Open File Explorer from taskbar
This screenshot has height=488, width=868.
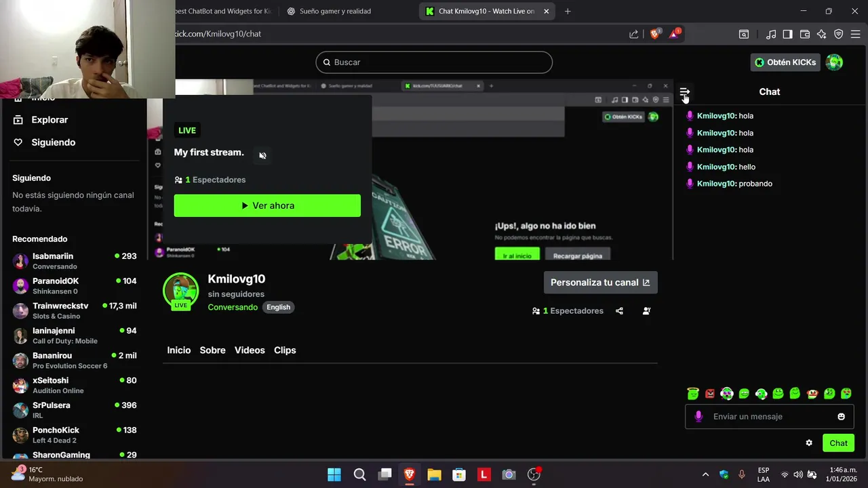[434, 474]
